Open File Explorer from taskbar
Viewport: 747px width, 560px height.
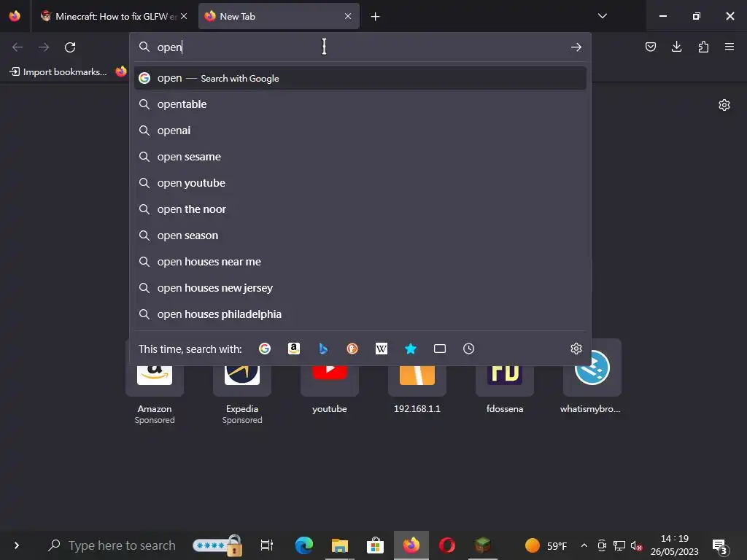(x=340, y=545)
